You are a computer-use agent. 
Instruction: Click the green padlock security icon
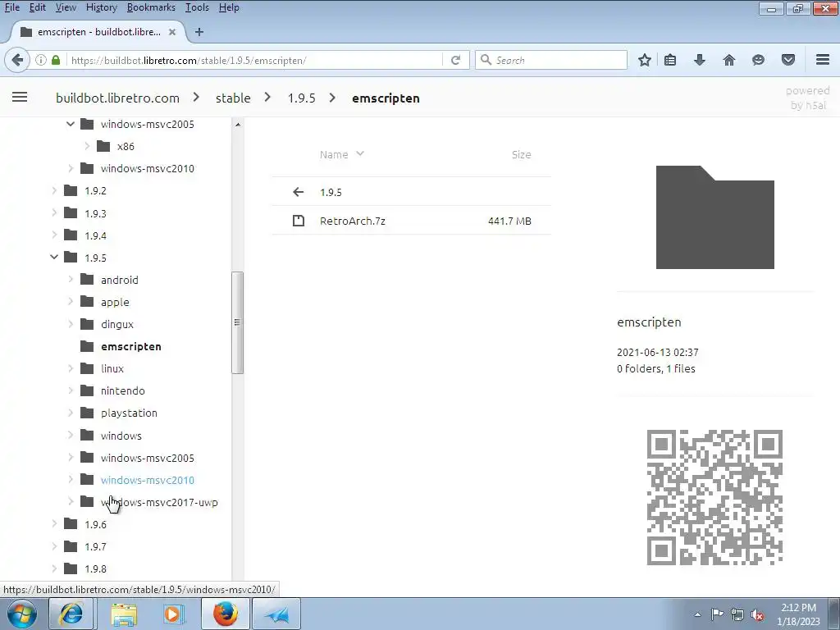coord(56,60)
